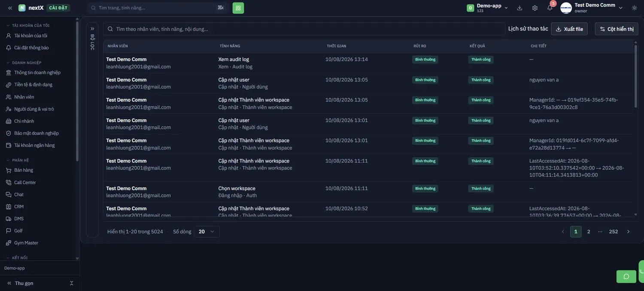The image size is (644, 291).
Task: Open the notifications bell
Action: [550, 8]
